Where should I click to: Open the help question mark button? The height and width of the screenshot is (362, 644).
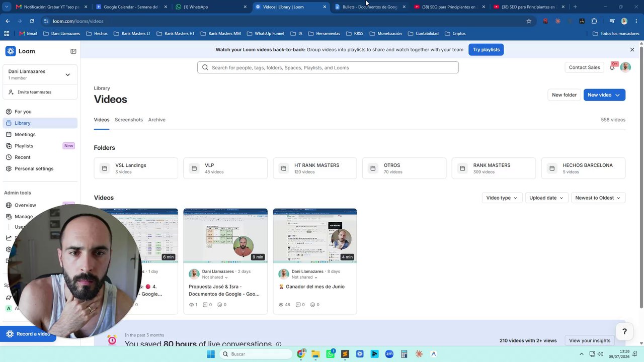point(624,331)
